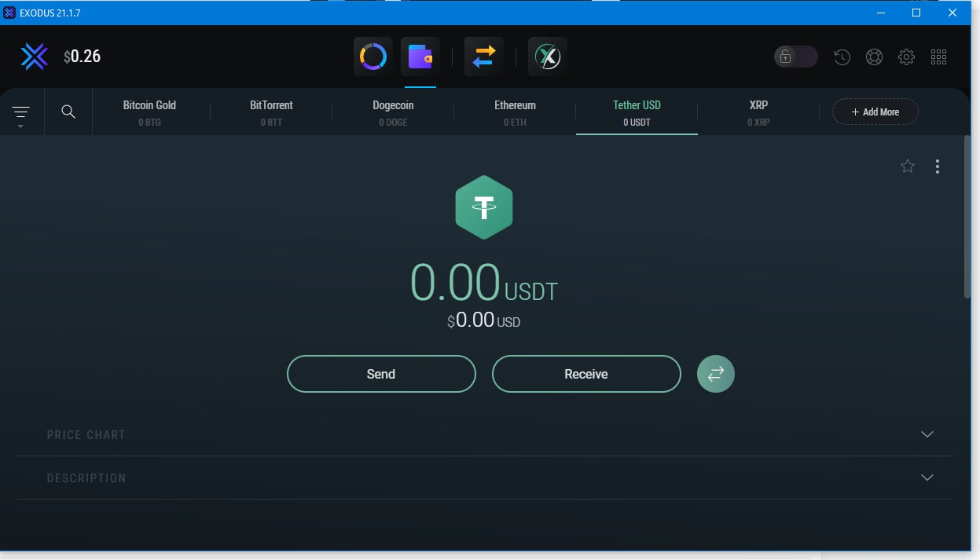
Task: Select the BitTorrent tab
Action: click(x=271, y=112)
